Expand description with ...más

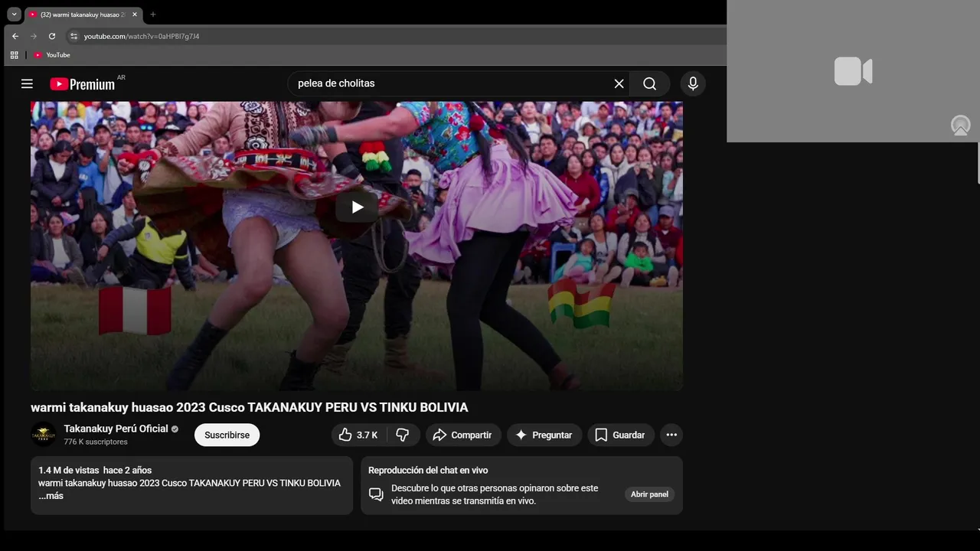pyautogui.click(x=51, y=496)
